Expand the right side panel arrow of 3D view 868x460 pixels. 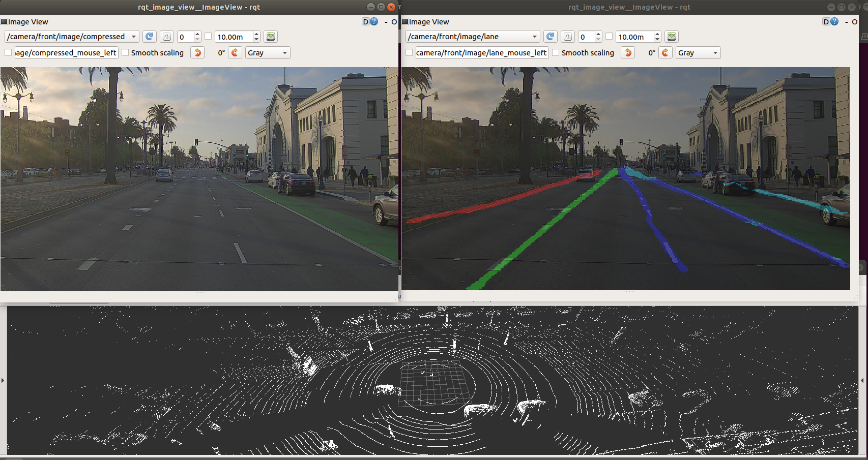(862, 380)
